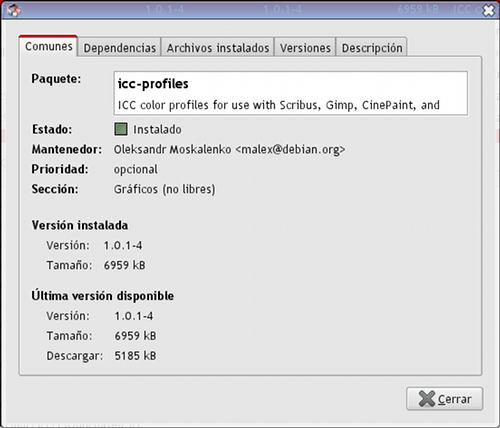The image size is (500, 428).
Task: Click maintainer Oleksandr Moskalenko email text
Action: point(229,149)
